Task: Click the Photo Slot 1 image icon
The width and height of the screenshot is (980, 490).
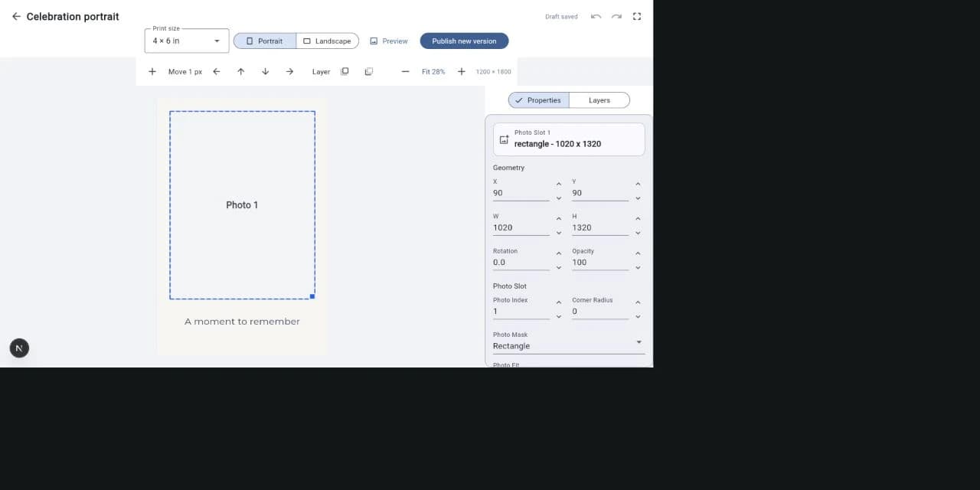Action: [x=504, y=139]
